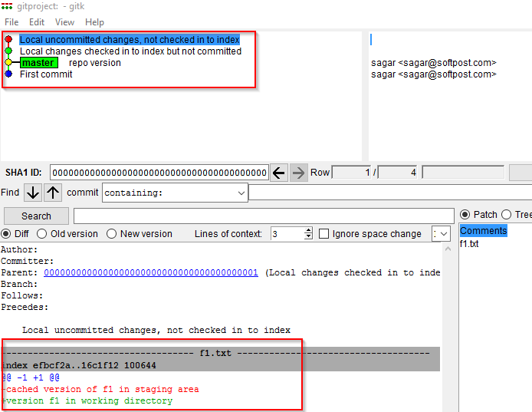Click the blue First commit node
This screenshot has height=412, width=532.
click(8, 74)
